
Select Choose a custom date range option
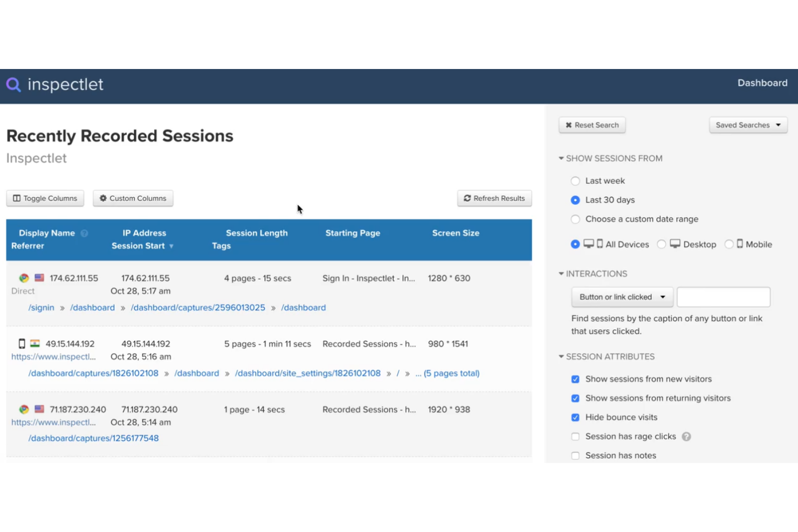575,219
